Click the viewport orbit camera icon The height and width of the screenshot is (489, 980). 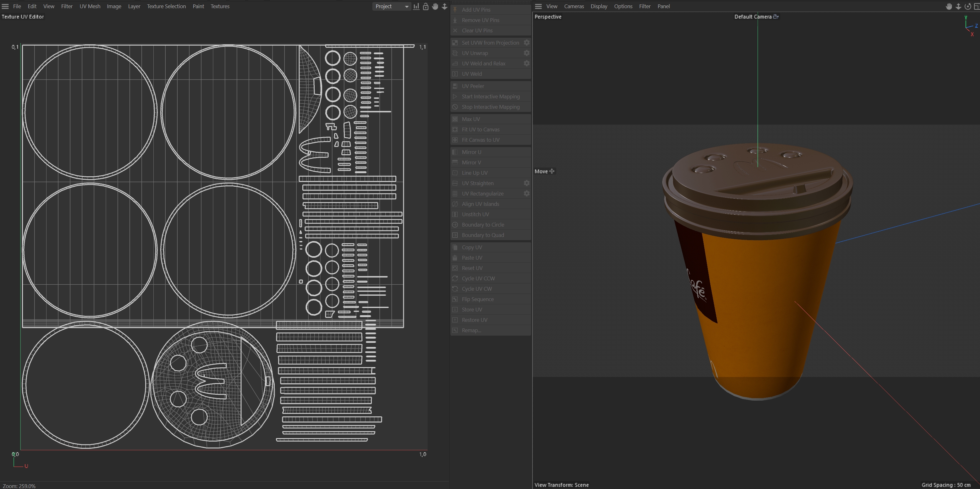pyautogui.click(x=967, y=6)
